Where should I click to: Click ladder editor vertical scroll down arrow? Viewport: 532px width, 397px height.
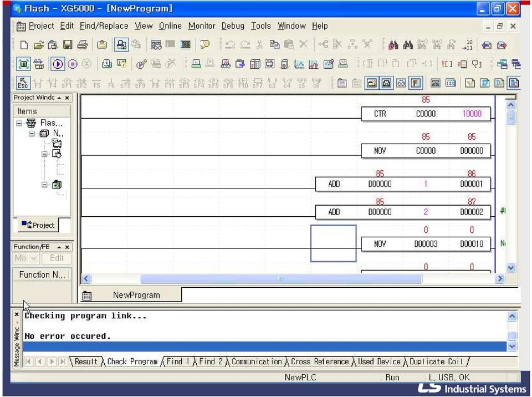click(x=511, y=268)
